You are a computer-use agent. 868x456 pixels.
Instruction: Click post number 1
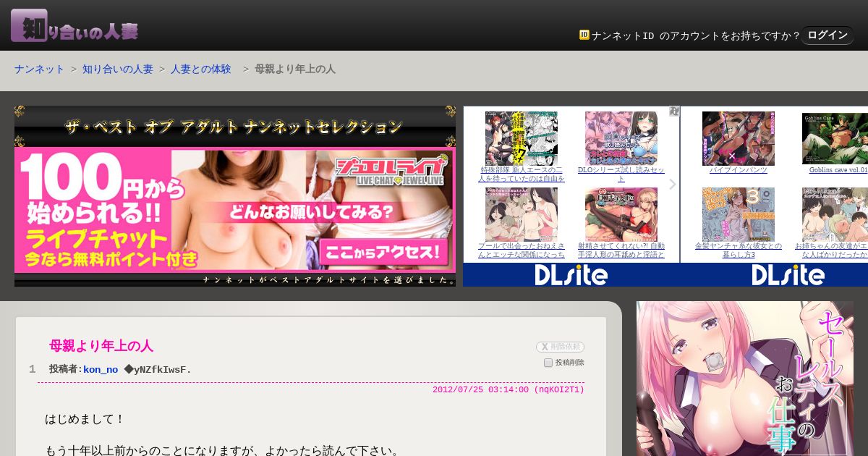[x=32, y=369]
